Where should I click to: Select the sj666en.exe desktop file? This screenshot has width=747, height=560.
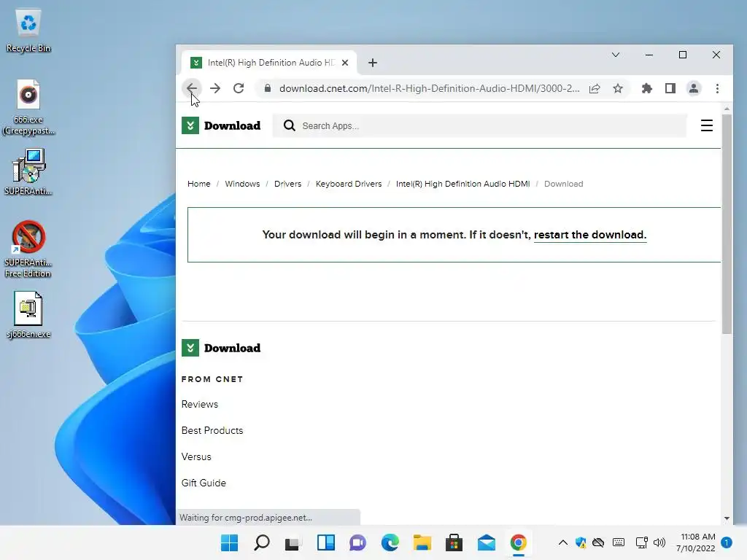tap(28, 315)
